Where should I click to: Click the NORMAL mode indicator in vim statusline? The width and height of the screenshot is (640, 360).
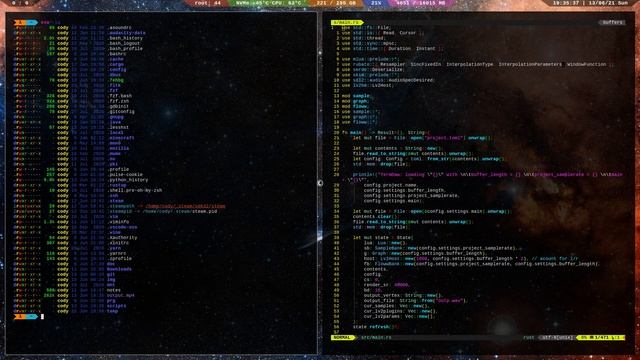coord(342,338)
